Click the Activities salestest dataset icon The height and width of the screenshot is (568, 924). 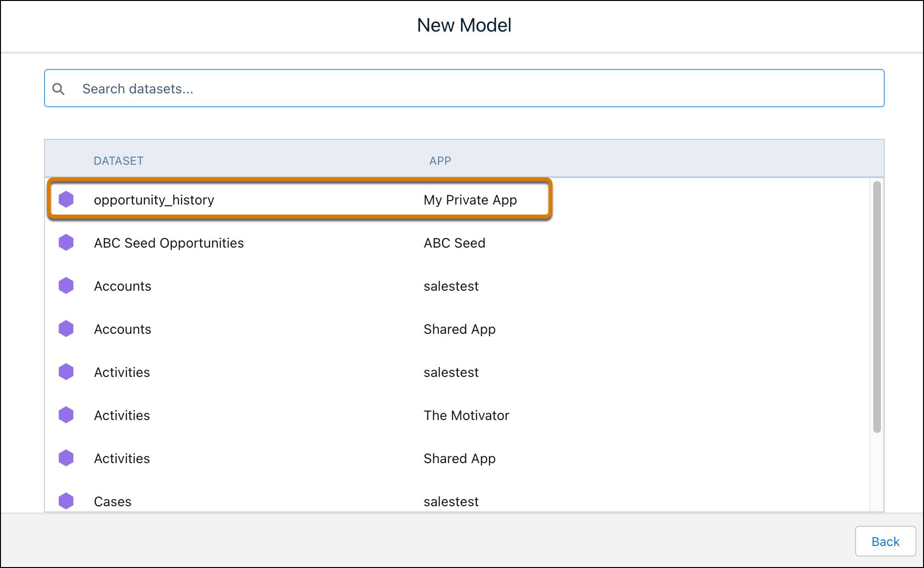click(66, 372)
